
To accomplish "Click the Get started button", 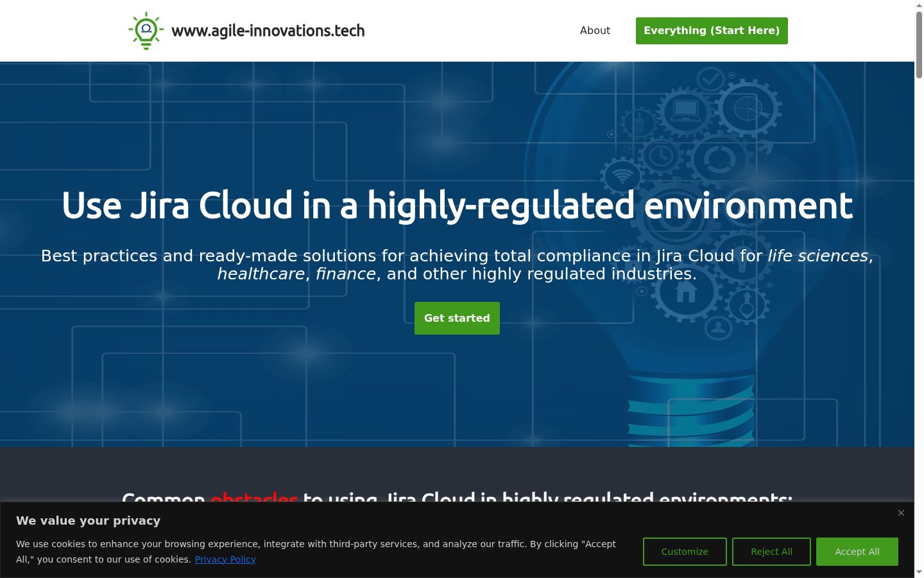I will (x=457, y=318).
